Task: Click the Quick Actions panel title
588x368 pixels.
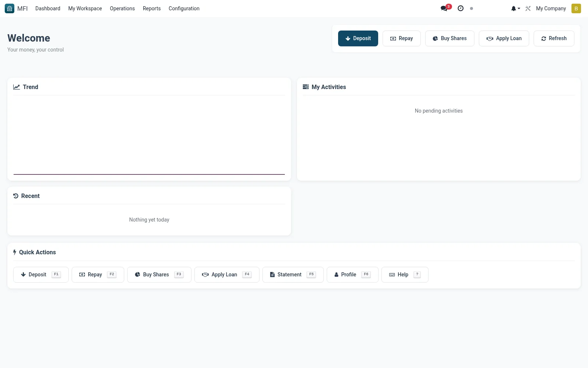Action: [37, 252]
